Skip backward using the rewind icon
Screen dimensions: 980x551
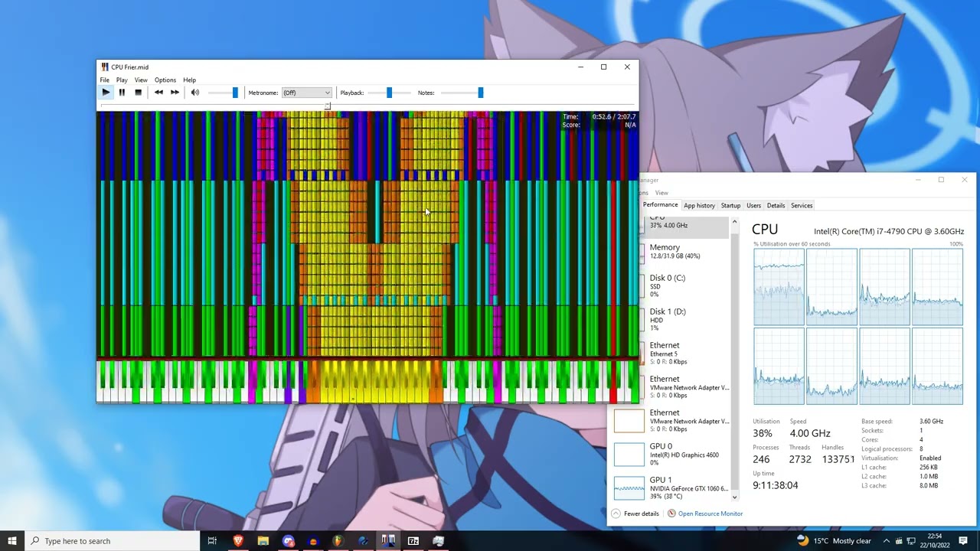[158, 93]
